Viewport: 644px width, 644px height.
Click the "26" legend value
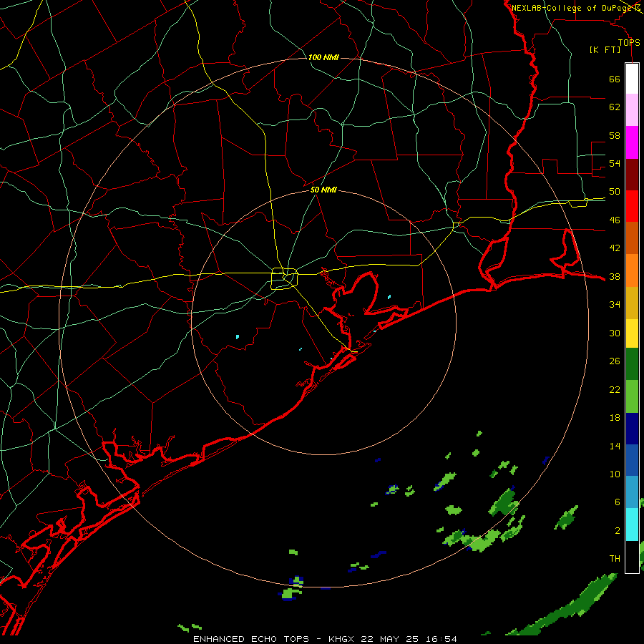coord(615,361)
